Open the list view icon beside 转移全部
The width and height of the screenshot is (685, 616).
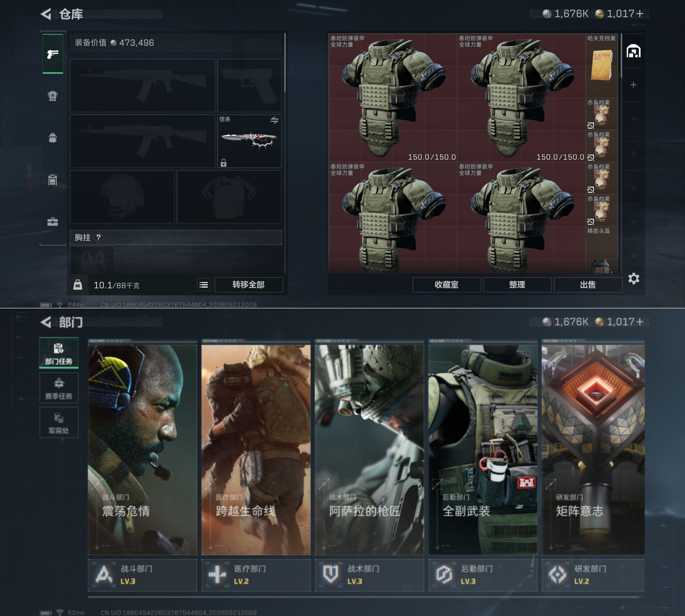coord(204,285)
